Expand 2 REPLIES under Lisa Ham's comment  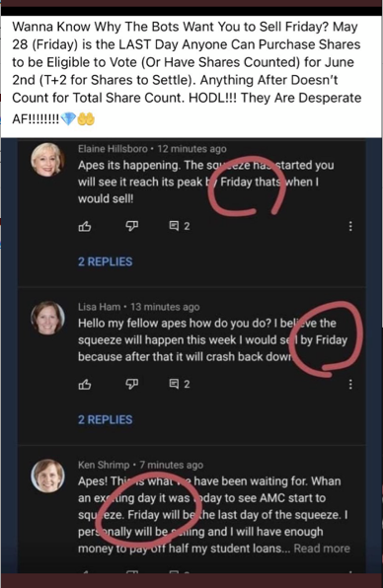105,419
